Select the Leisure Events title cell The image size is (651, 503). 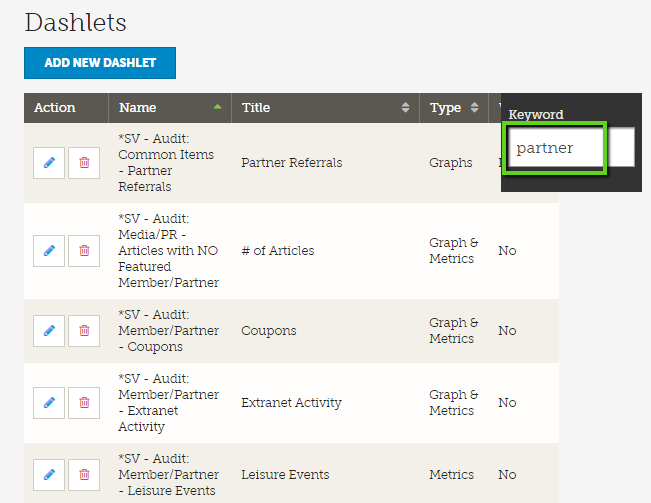(x=285, y=475)
